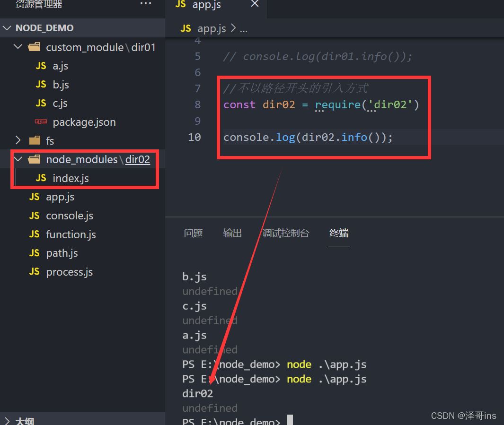Select the fs folder name

50,140
